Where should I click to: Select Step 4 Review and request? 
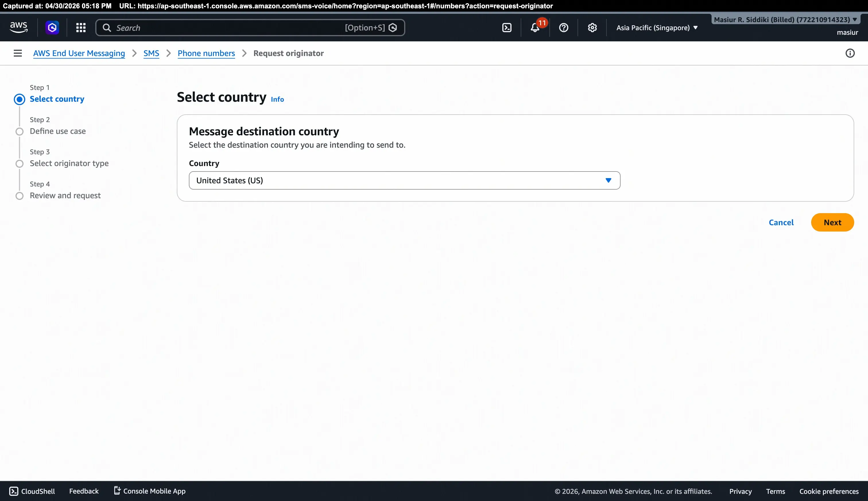[65, 195]
